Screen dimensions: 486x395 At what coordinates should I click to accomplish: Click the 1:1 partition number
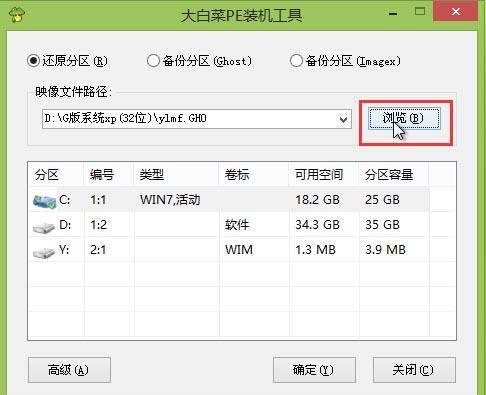(98, 200)
